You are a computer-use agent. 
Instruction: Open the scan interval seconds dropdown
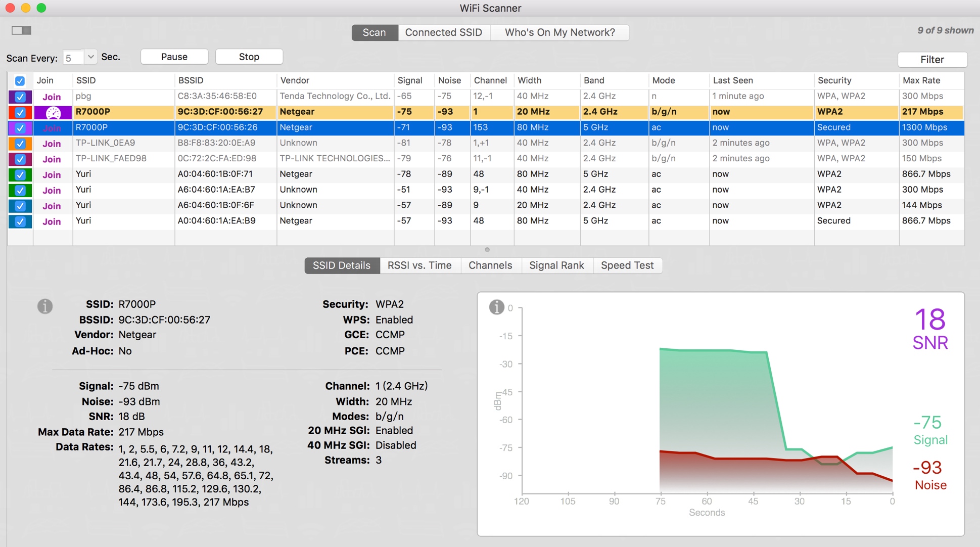click(x=90, y=57)
